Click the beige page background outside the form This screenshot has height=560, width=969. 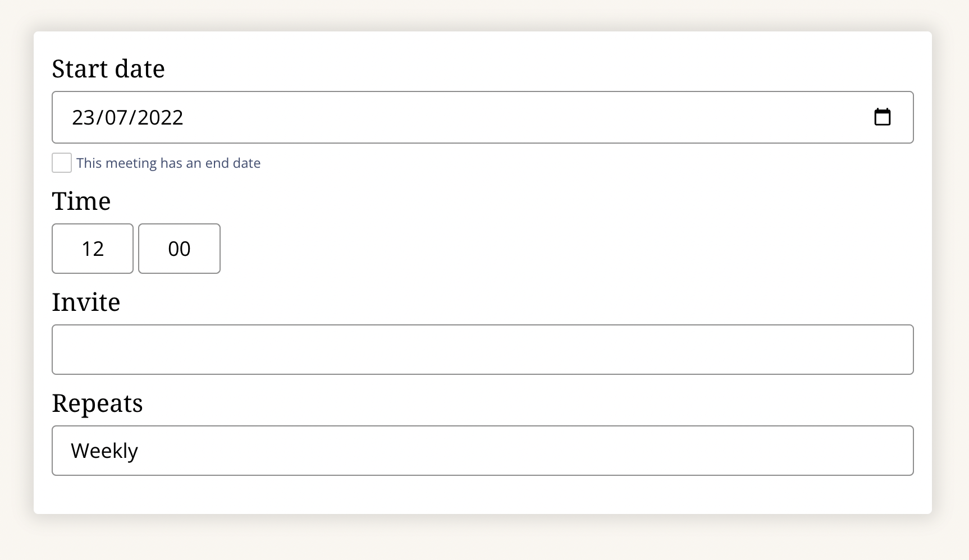[483, 538]
